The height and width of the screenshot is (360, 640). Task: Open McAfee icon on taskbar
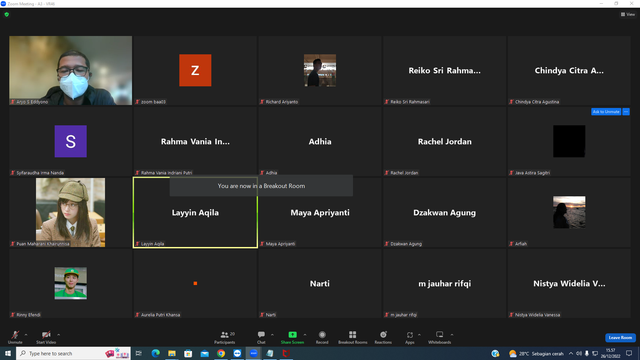pos(286,353)
